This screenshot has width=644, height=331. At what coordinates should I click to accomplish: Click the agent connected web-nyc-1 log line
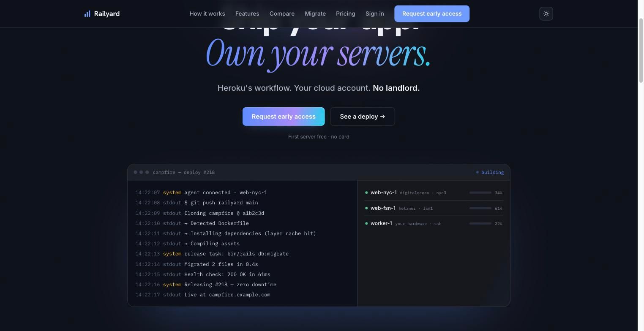pyautogui.click(x=201, y=193)
